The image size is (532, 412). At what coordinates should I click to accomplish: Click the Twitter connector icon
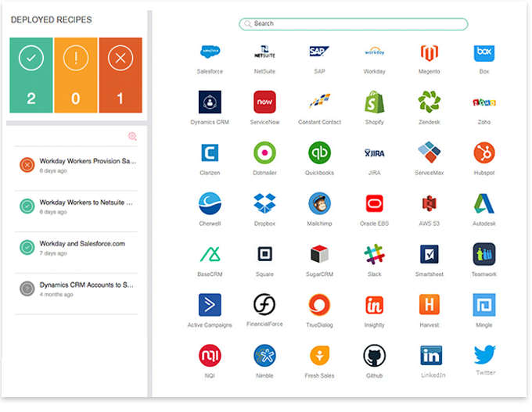point(485,354)
